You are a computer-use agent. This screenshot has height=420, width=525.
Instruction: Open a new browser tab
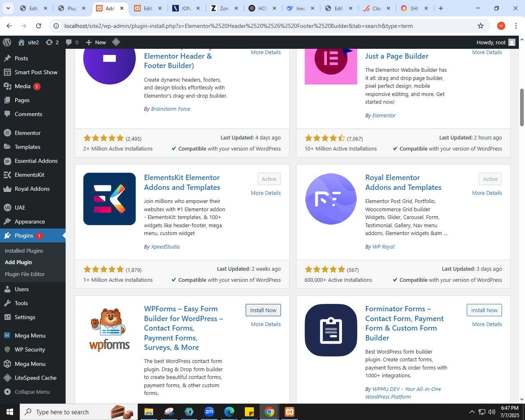point(441,8)
